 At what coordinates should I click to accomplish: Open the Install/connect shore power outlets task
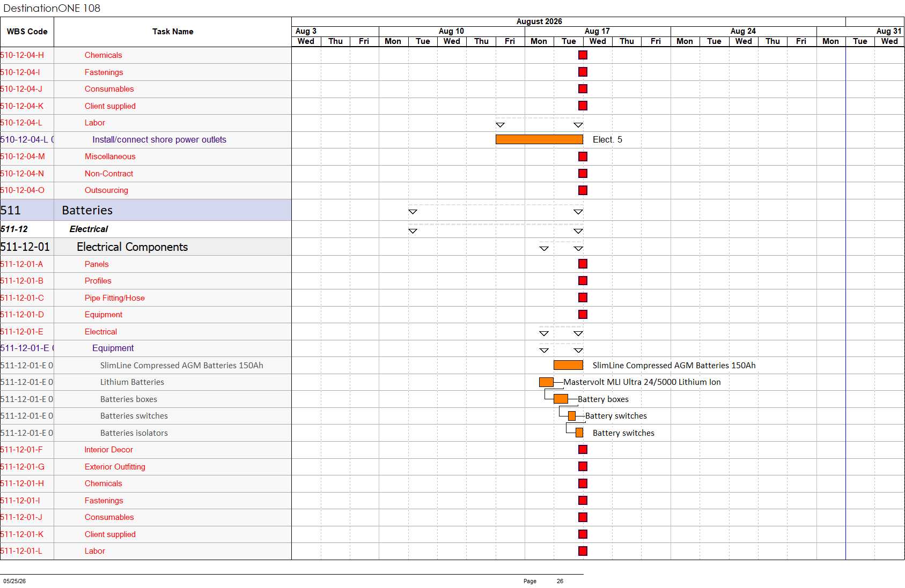[x=159, y=140]
